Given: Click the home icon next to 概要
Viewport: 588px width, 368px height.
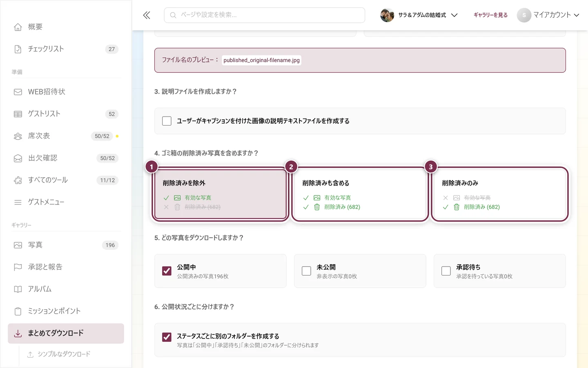Looking at the screenshot, I should click(x=18, y=27).
